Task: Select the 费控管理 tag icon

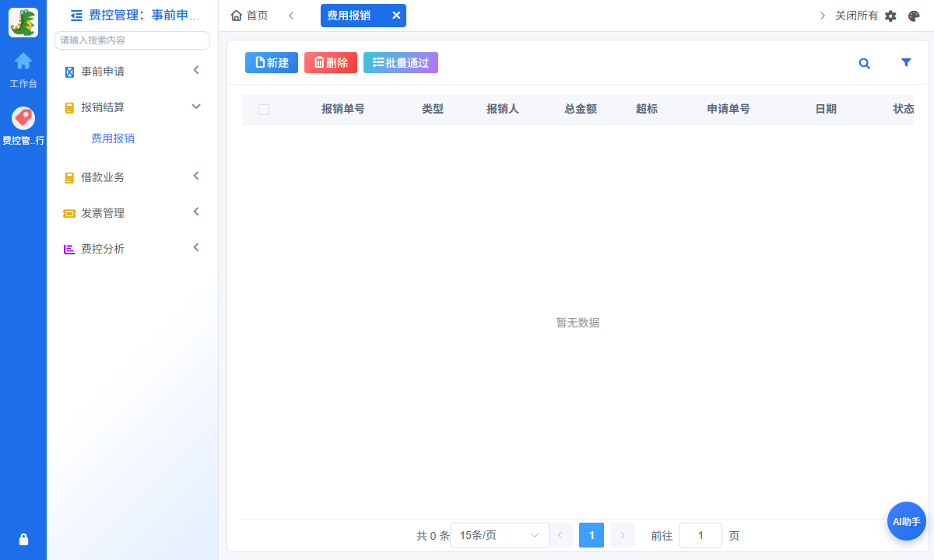Action: [23, 118]
